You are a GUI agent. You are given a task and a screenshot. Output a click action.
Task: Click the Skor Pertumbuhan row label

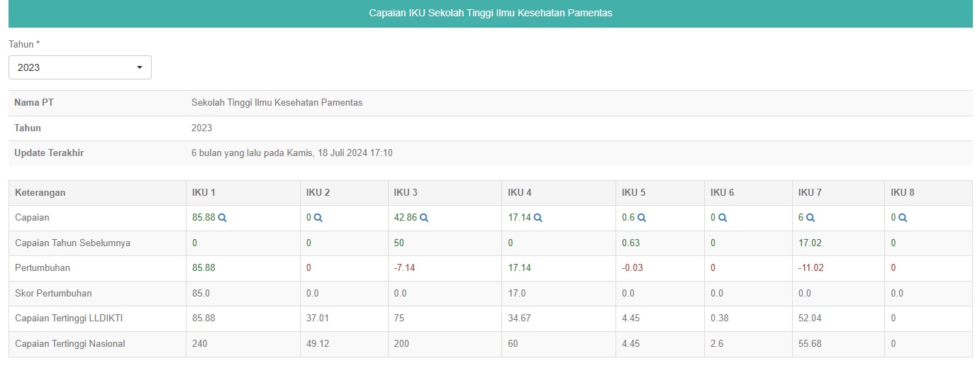[53, 294]
